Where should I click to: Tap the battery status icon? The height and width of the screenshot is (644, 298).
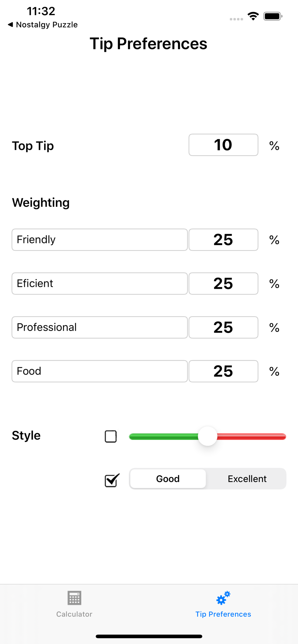273,16
